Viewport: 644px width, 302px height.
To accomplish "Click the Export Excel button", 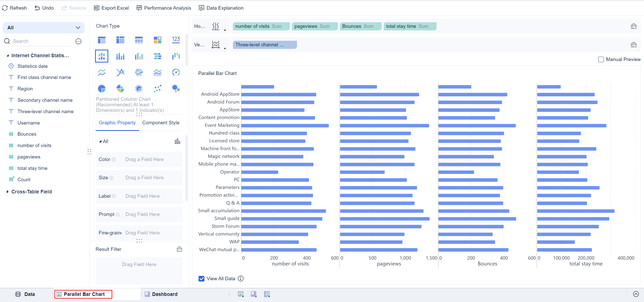I will 111,8.
